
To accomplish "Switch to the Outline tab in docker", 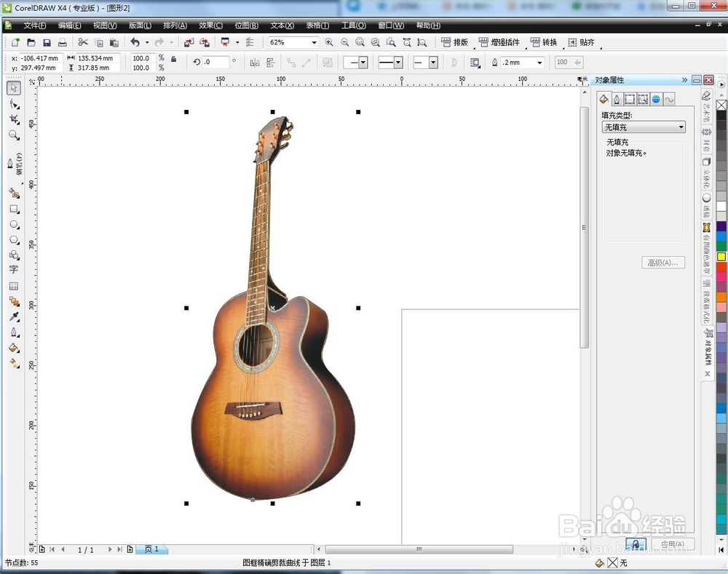I will 617,99.
